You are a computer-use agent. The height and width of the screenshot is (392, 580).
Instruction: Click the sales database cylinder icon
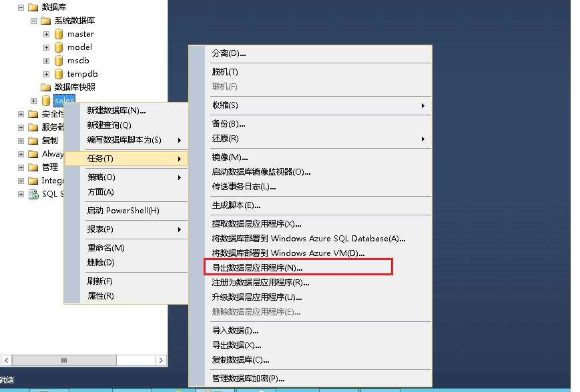pos(46,101)
